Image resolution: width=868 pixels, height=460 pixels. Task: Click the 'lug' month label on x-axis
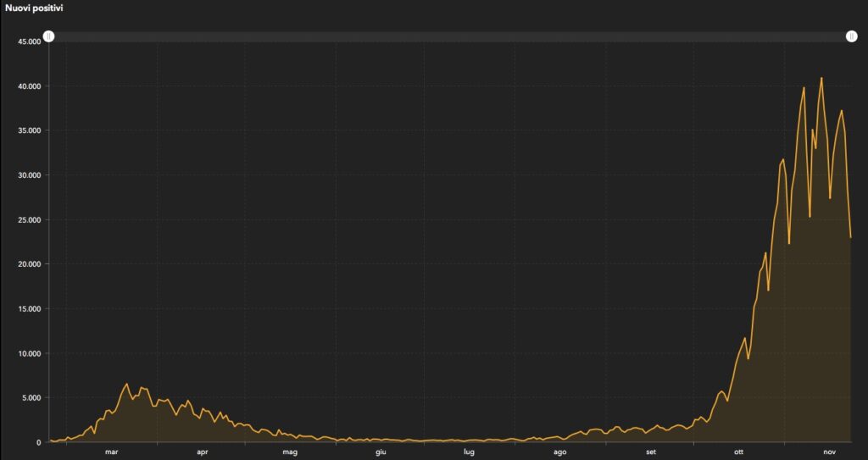click(x=469, y=452)
